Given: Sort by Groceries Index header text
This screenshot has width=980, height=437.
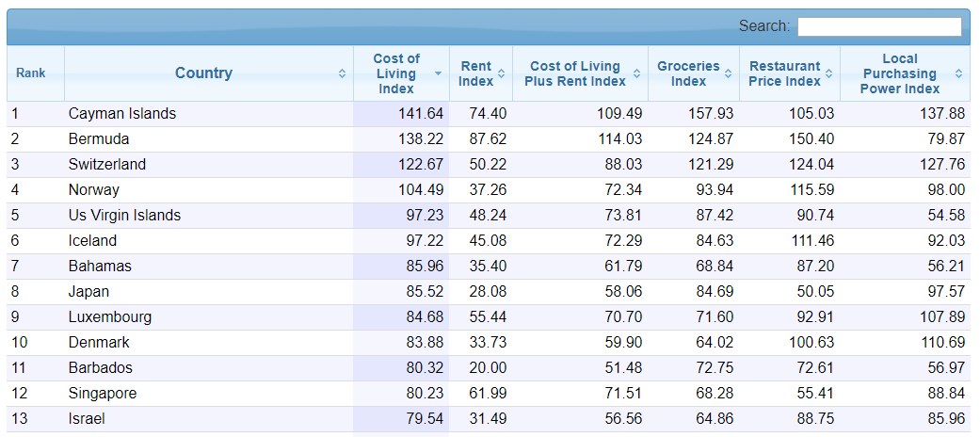Looking at the screenshot, I should point(688,73).
